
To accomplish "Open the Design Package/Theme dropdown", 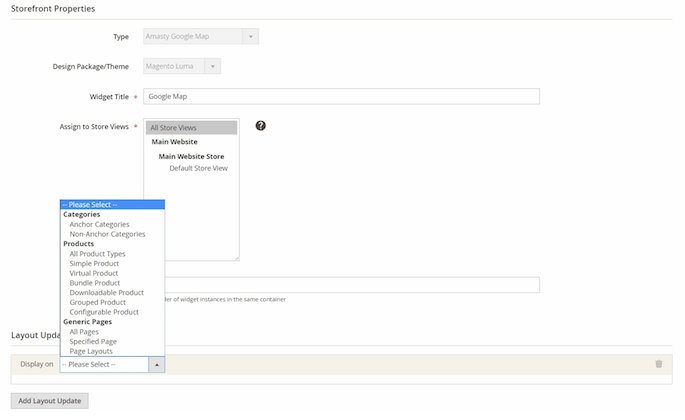I will point(182,66).
